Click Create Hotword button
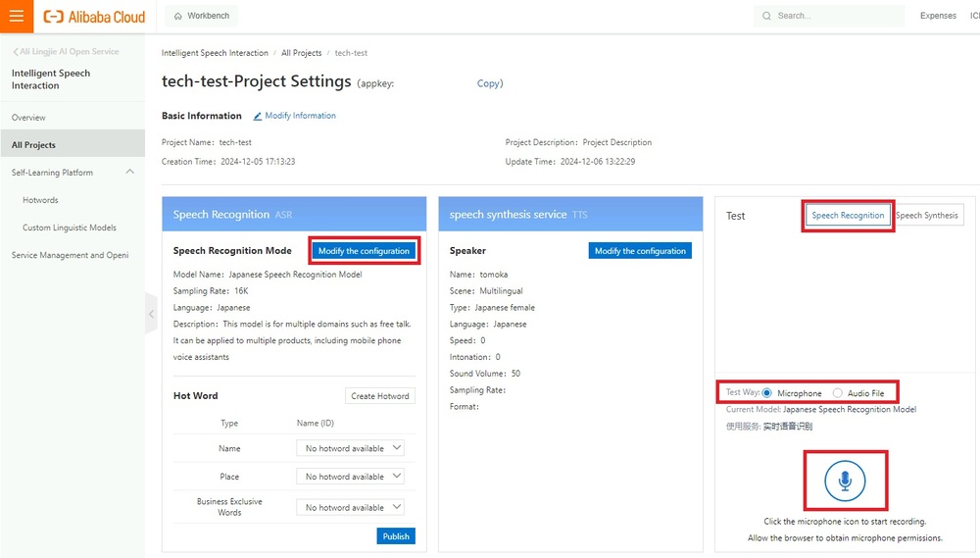This screenshot has width=980, height=558. tap(380, 396)
